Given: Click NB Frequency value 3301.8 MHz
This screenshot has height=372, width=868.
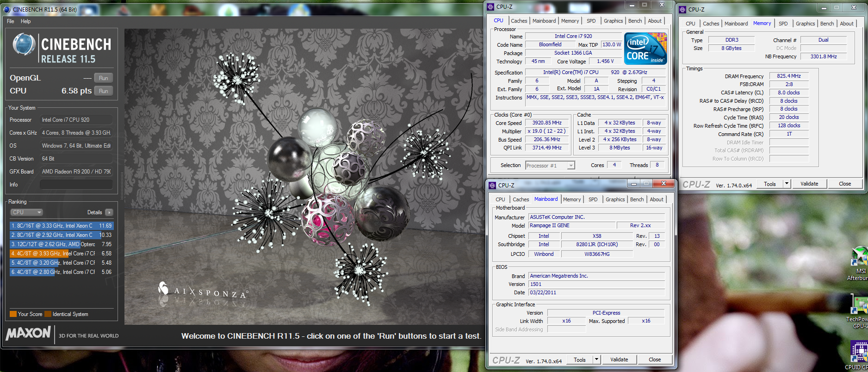Looking at the screenshot, I should (824, 56).
